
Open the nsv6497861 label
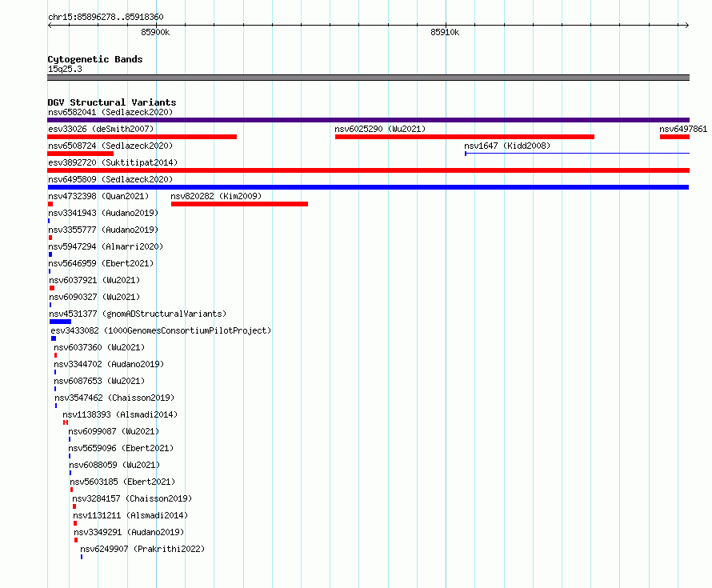point(683,129)
